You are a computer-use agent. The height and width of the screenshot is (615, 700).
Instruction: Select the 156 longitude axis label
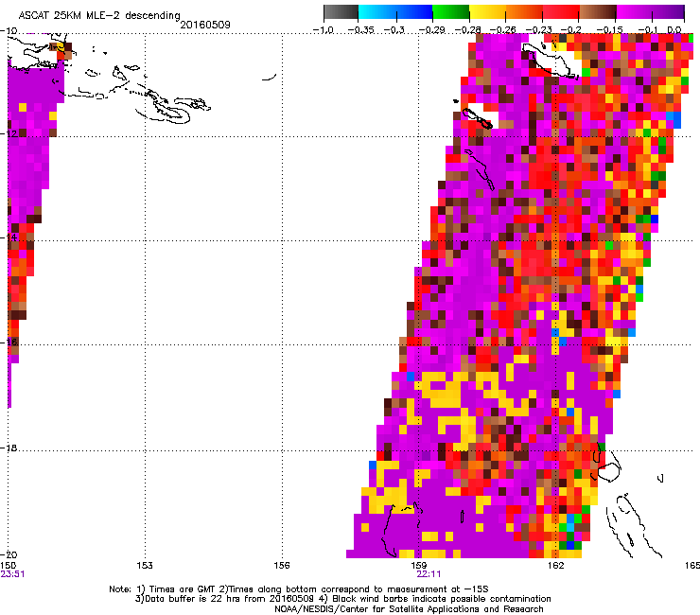click(282, 566)
